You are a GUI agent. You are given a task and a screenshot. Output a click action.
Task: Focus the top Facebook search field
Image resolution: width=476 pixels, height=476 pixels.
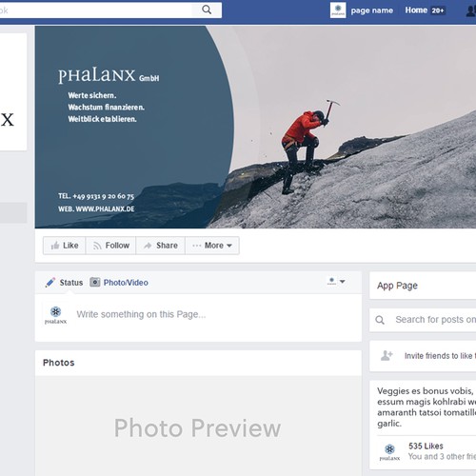(95, 10)
